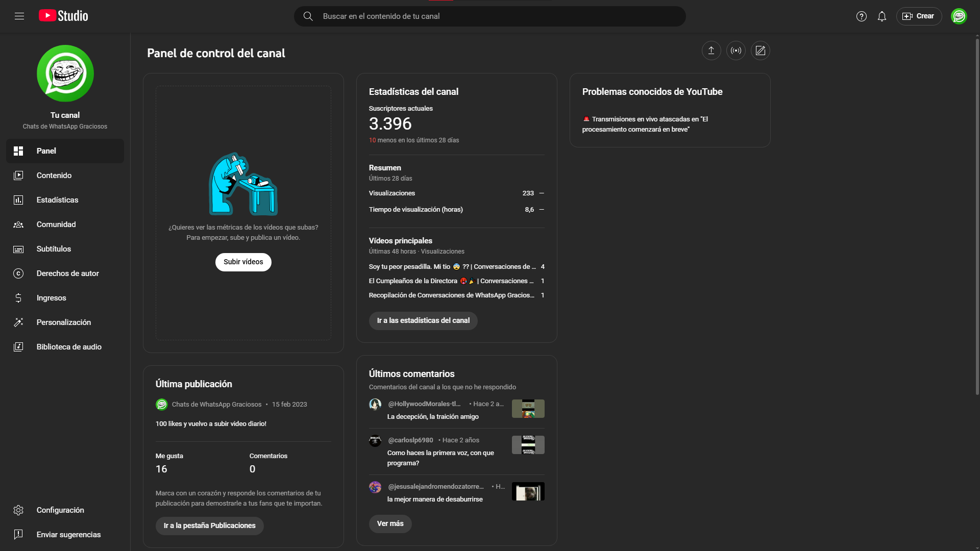Click the subscriber count 3.396
980x551 pixels.
tap(390, 124)
